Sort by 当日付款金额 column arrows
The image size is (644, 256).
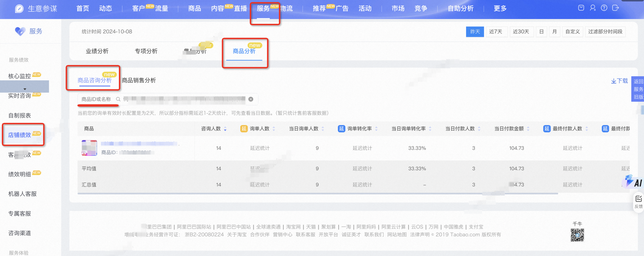pos(528,129)
